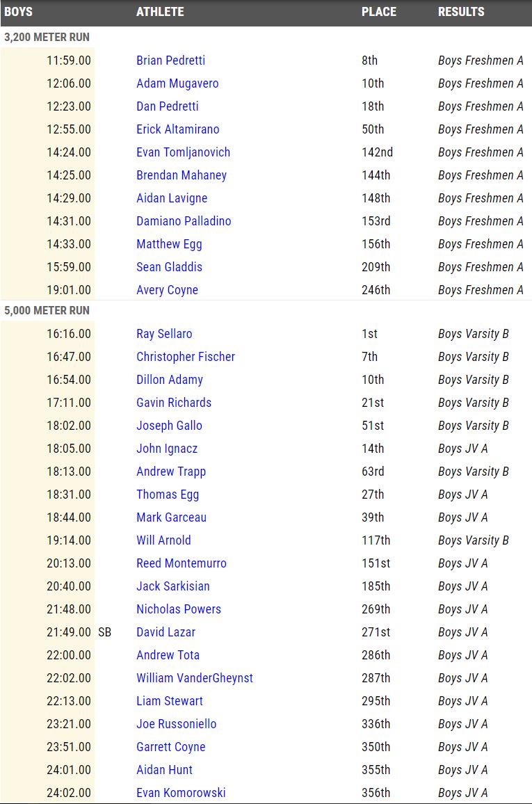The image size is (532, 804).
Task: Open Boys Varsity B result for Ray Sellaro
Action: pos(474,334)
